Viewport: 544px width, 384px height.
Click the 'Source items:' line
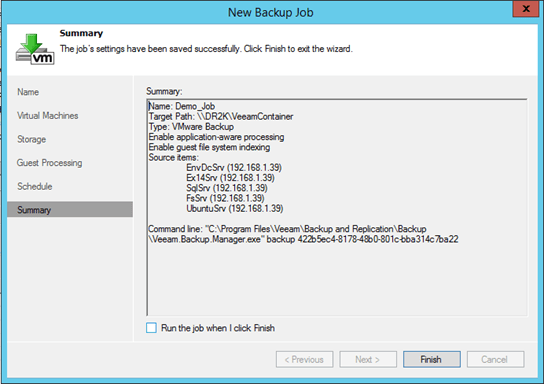click(173, 157)
